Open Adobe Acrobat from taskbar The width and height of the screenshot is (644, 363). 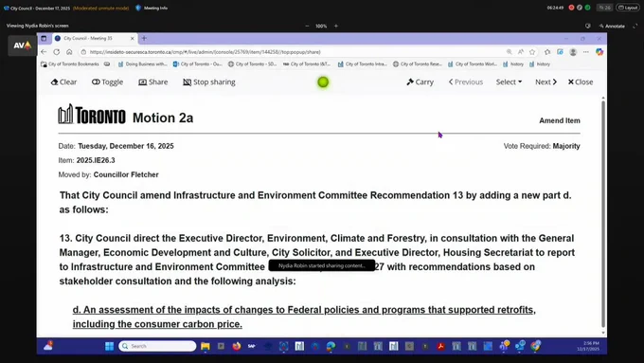tap(440, 346)
